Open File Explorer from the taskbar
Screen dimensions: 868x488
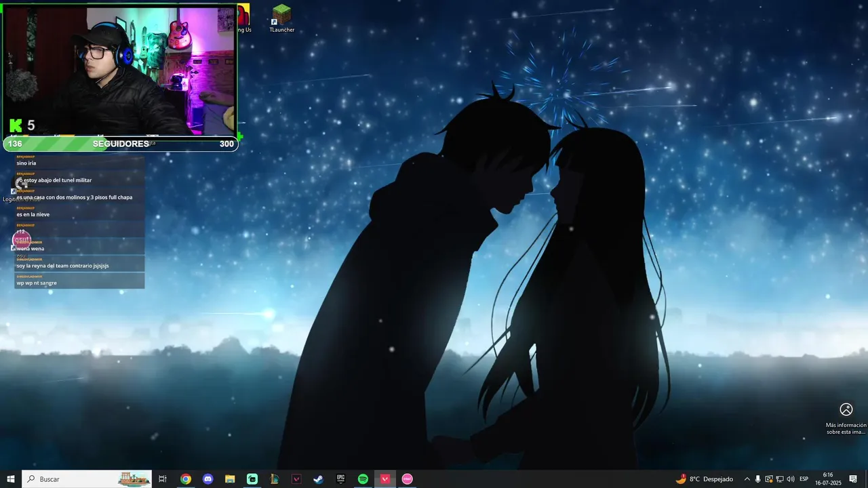point(230,479)
